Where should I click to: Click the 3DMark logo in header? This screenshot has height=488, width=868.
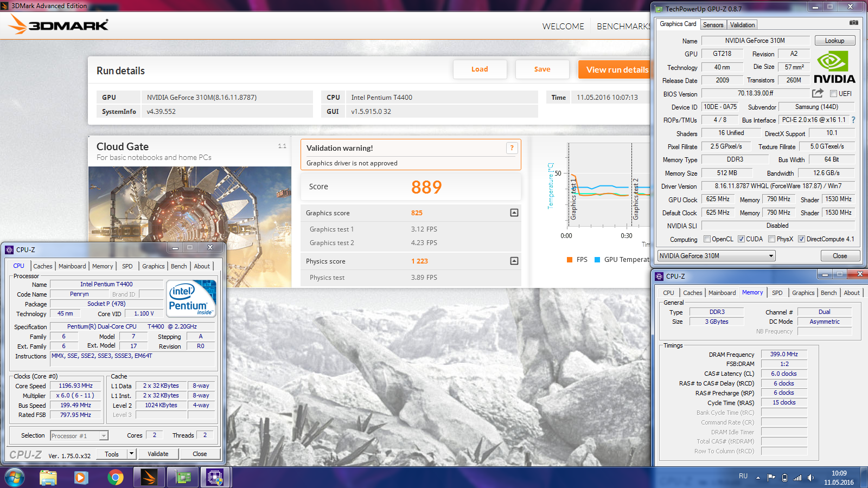point(59,25)
